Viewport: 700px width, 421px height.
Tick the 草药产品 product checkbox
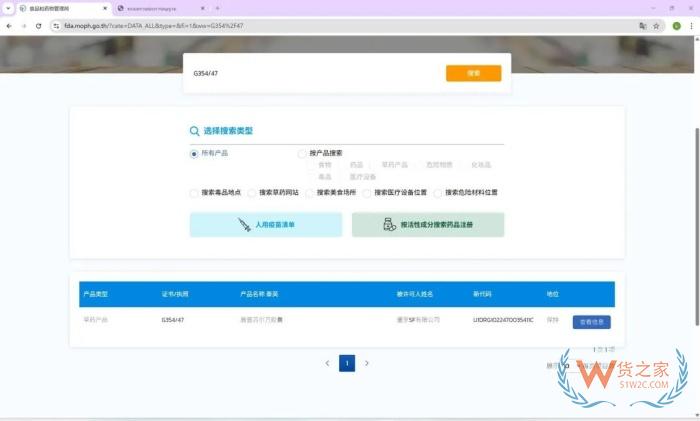pos(374,165)
